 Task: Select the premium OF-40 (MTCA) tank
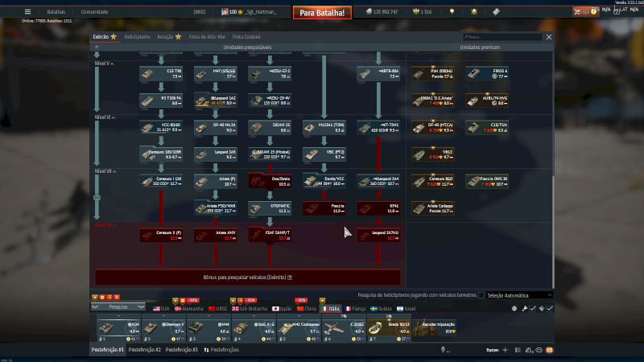(x=433, y=127)
